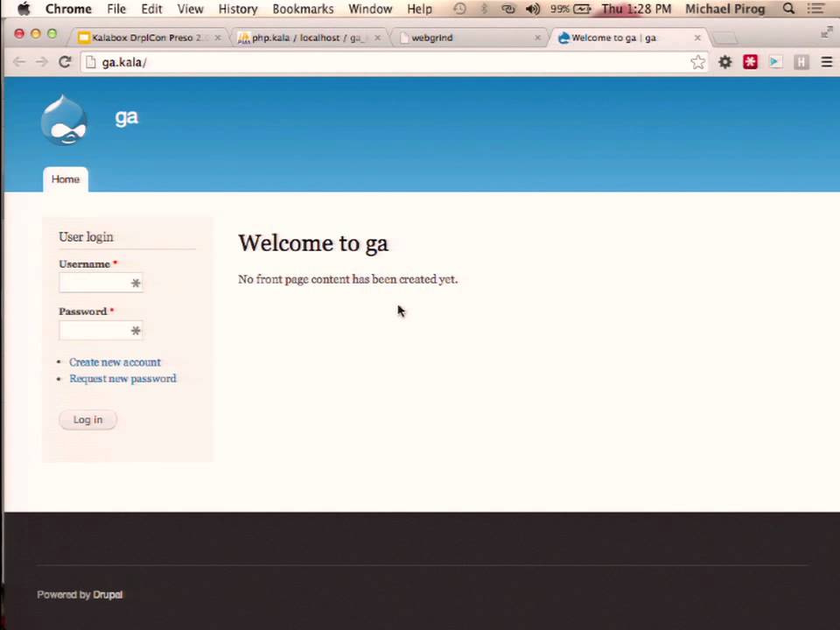Open the Edit menu
This screenshot has width=840, height=630.
pos(151,9)
